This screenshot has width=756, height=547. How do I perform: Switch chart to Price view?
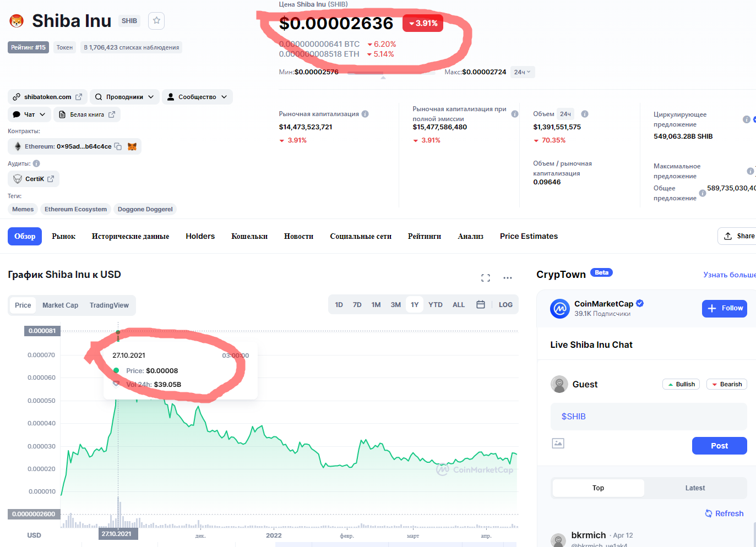pyautogui.click(x=23, y=305)
